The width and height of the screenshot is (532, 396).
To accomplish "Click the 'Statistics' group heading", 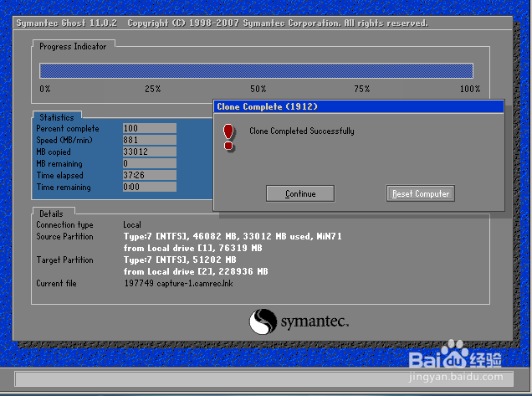I will [x=57, y=117].
